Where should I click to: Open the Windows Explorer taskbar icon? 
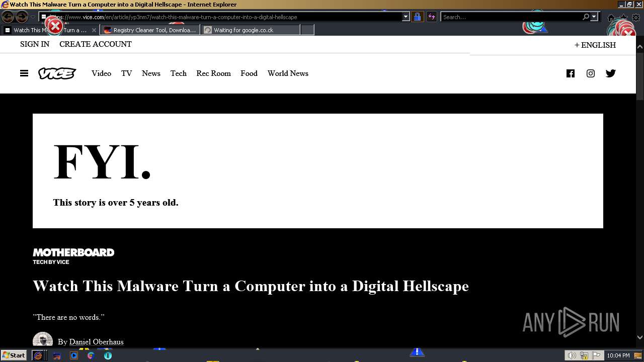(57, 355)
